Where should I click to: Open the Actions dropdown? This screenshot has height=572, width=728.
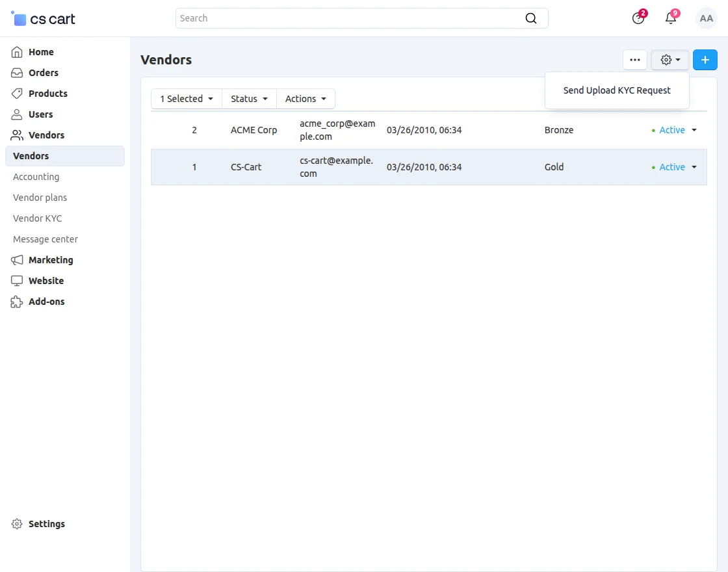(305, 99)
